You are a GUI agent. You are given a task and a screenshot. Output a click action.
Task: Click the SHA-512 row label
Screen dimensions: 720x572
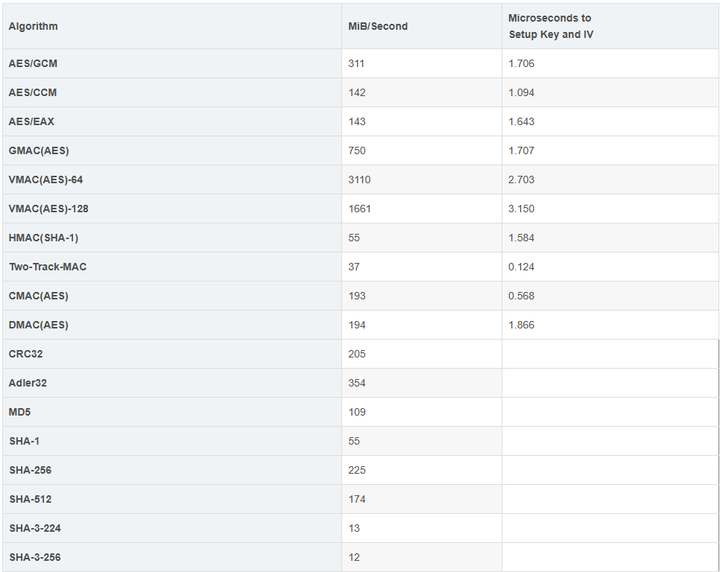coord(30,499)
